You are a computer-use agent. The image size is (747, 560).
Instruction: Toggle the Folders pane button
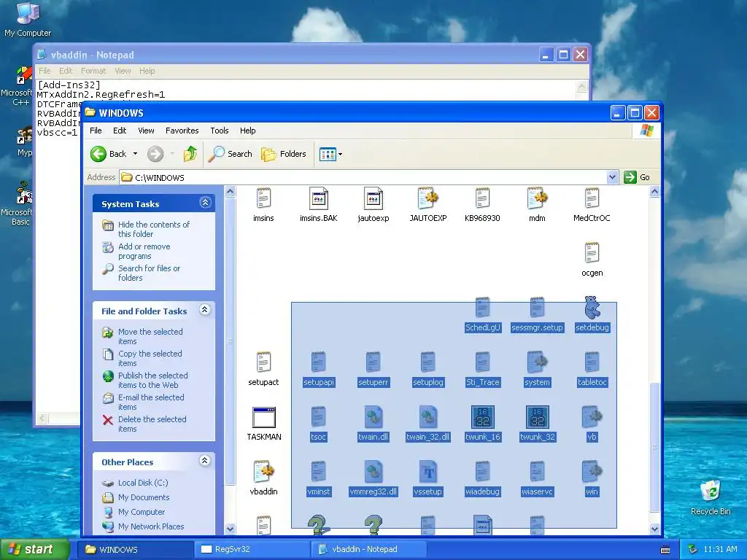pos(284,154)
